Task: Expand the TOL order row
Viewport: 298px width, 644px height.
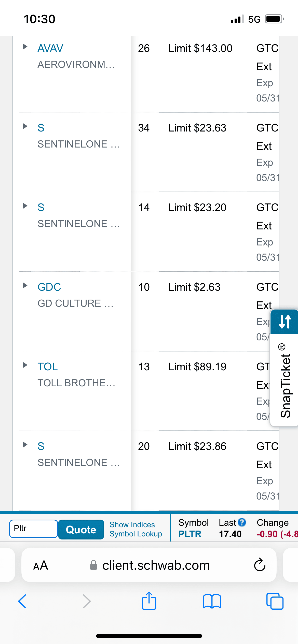Action: coord(25,365)
